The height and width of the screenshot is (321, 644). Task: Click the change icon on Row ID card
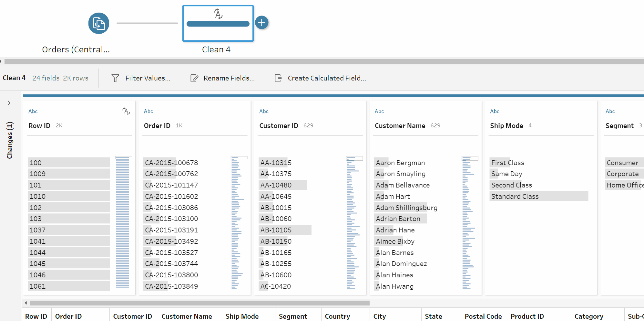point(126,111)
